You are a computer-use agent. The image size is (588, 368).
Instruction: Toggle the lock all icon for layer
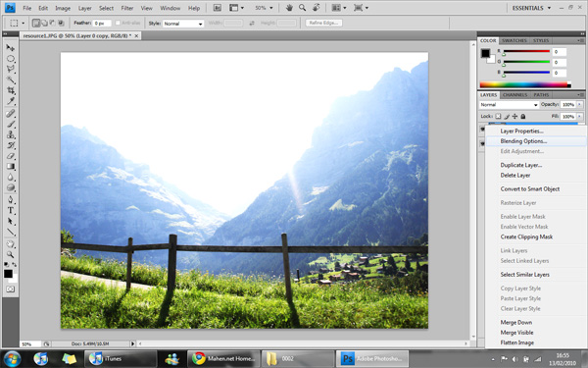(x=523, y=117)
